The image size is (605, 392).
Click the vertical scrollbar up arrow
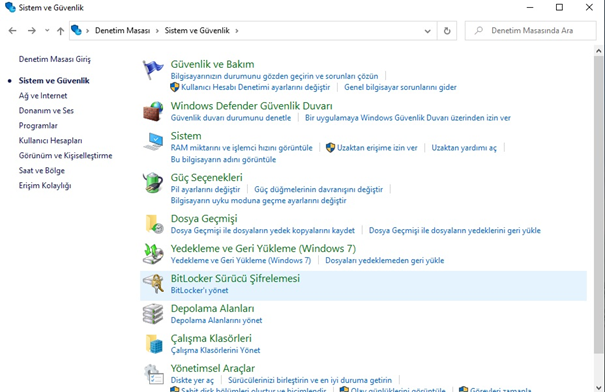[x=598, y=51]
